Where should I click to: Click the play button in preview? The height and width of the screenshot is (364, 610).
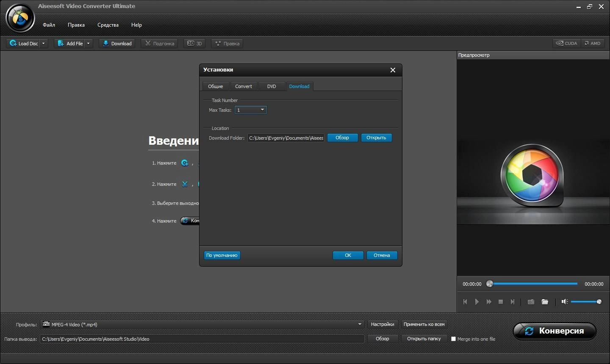477,302
